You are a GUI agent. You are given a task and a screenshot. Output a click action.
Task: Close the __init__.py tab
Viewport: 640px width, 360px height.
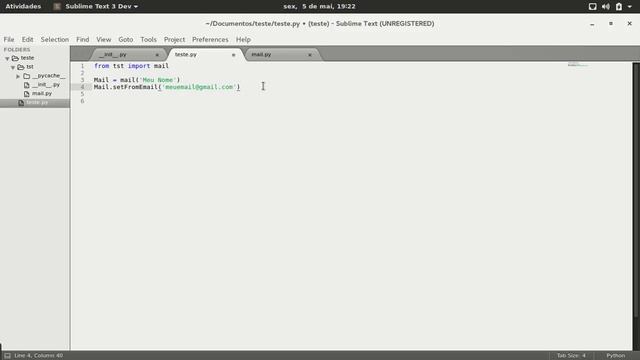(x=157, y=55)
